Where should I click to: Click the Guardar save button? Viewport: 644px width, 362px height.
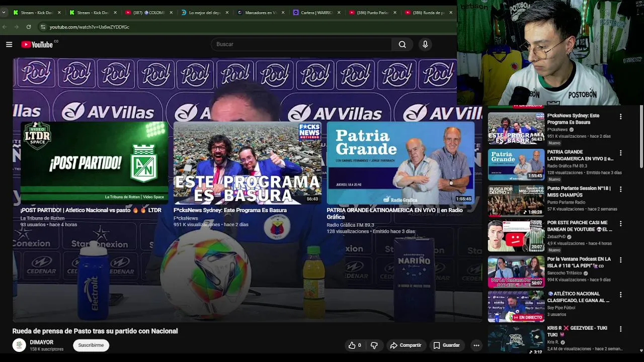(447, 345)
